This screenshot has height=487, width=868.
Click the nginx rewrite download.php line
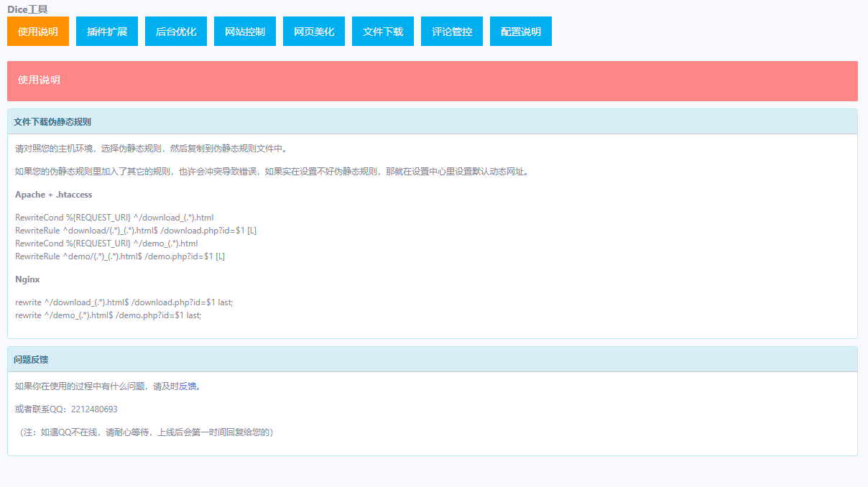[x=124, y=302]
